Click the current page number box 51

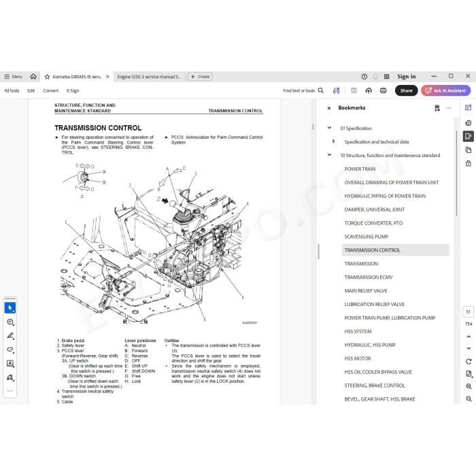click(468, 311)
